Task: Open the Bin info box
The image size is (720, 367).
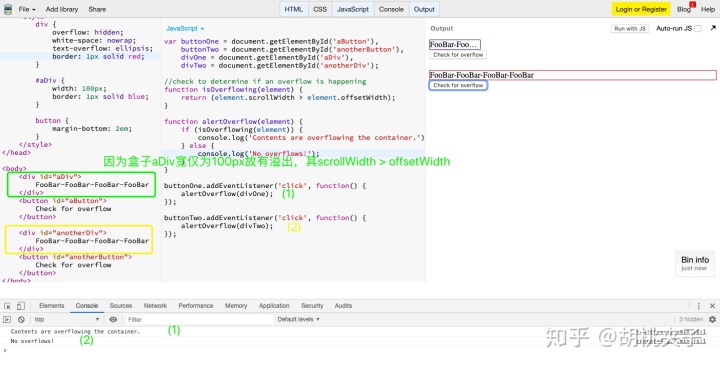Action: click(695, 263)
